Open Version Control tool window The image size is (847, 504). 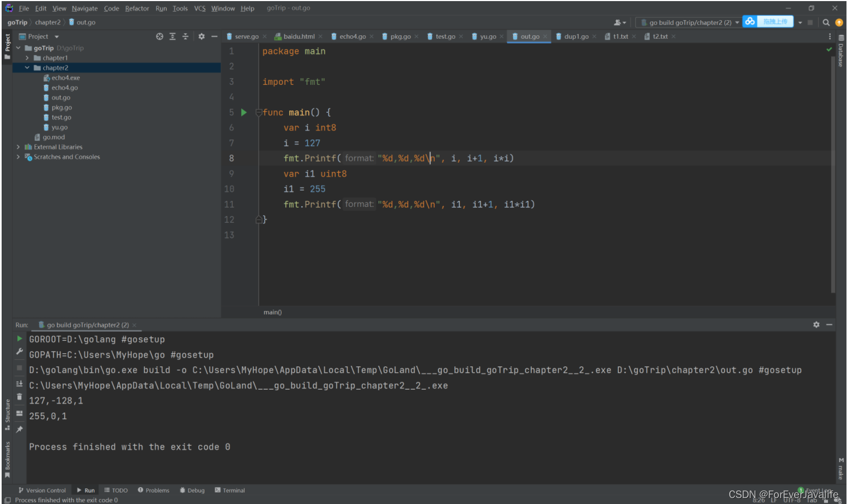click(42, 490)
